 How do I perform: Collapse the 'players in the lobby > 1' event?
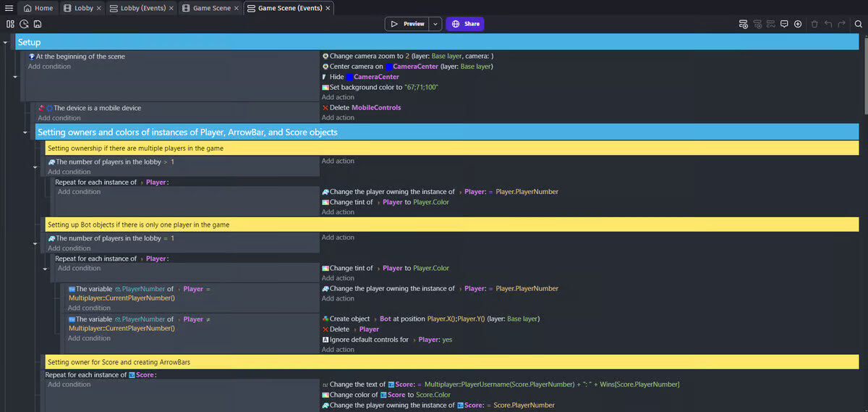coord(35,167)
